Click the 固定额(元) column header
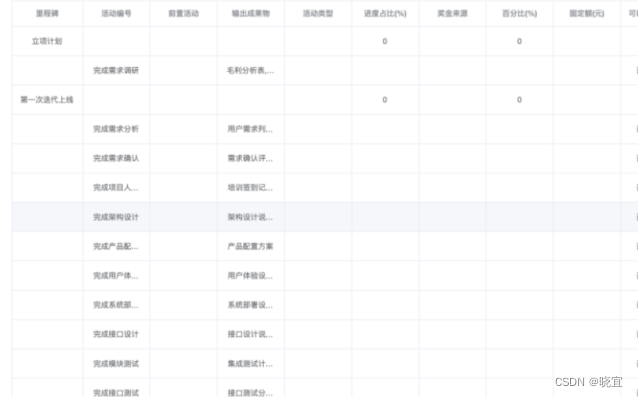 tap(586, 13)
